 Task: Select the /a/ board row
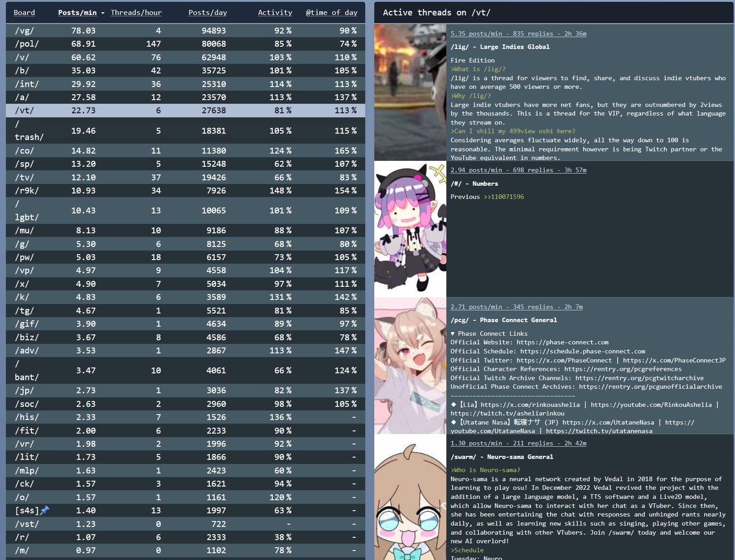[185, 97]
